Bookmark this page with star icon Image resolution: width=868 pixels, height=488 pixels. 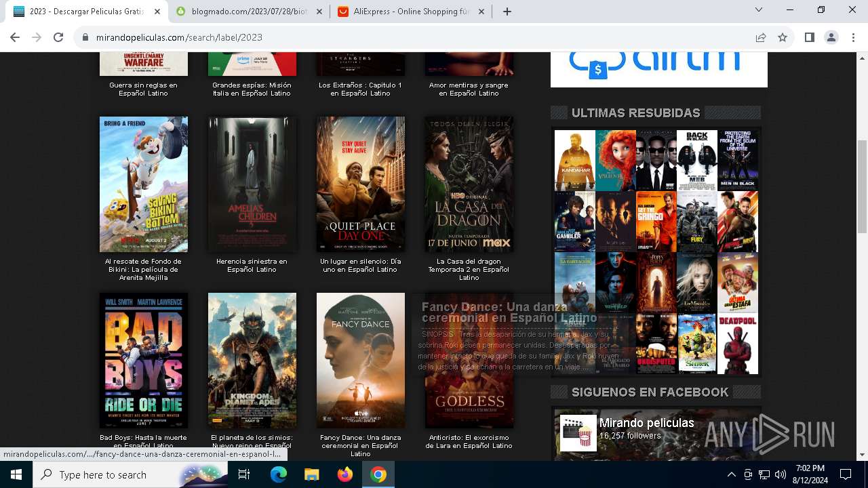(783, 37)
